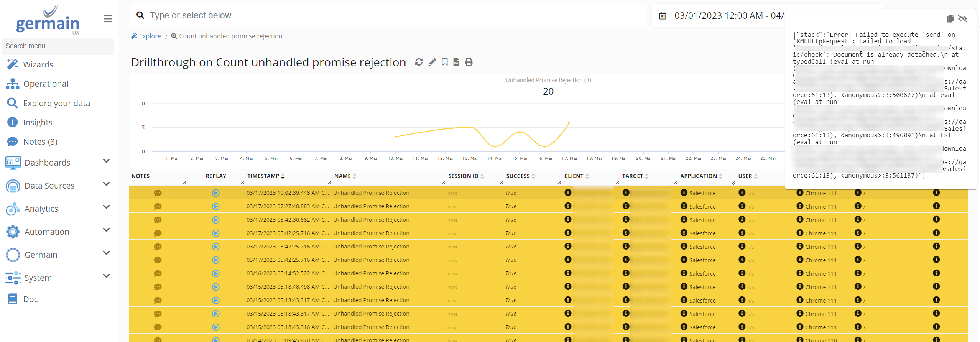Play session replay for 10:02:39 AM row
Image resolution: width=980 pixels, height=342 pixels.
tap(216, 193)
